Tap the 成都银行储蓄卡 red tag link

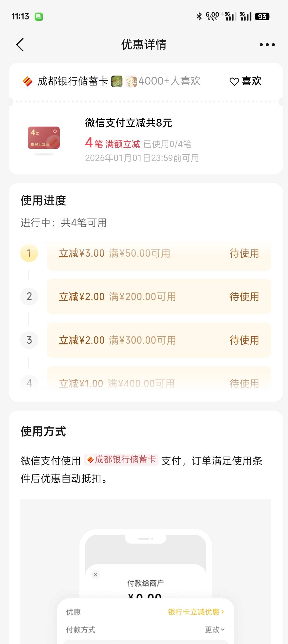[x=122, y=460]
